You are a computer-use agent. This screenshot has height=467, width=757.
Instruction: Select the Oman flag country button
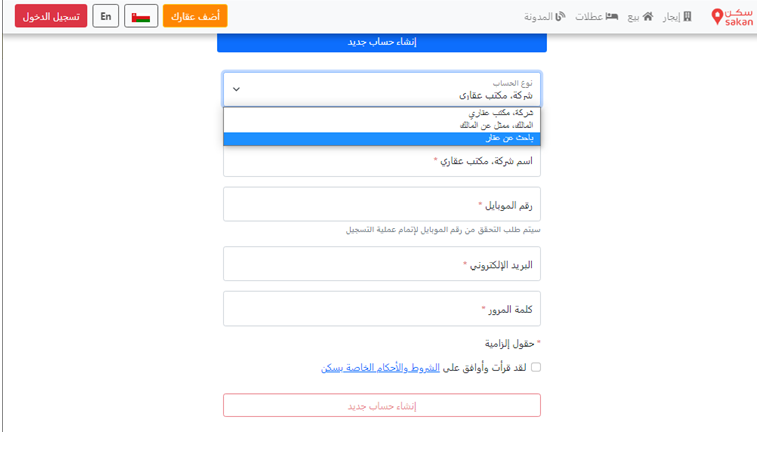(141, 16)
